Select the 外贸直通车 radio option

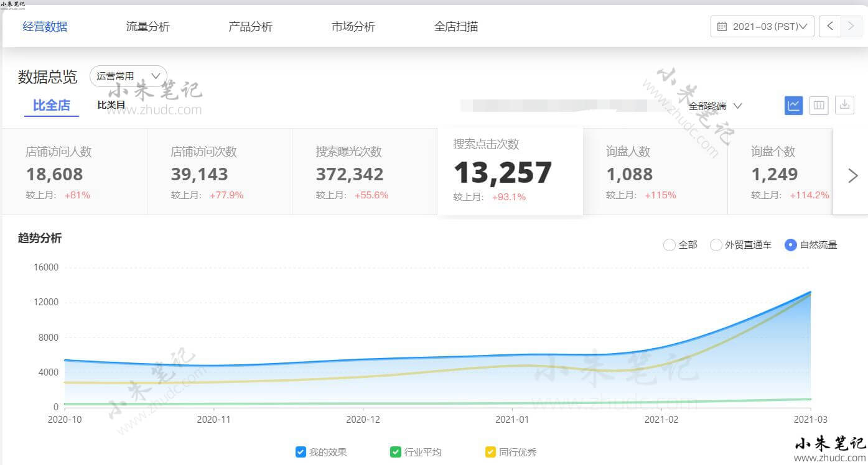[x=716, y=245]
